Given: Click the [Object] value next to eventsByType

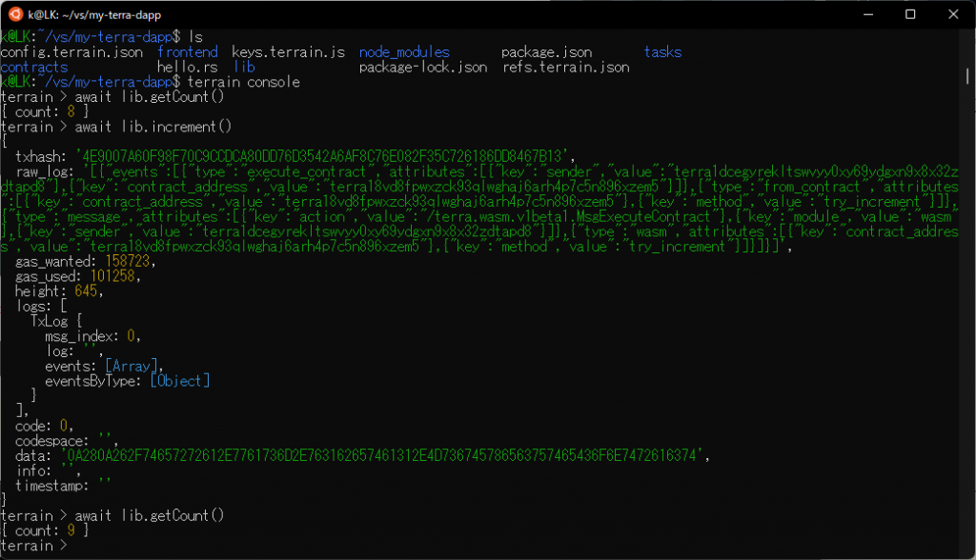Looking at the screenshot, I should (179, 380).
